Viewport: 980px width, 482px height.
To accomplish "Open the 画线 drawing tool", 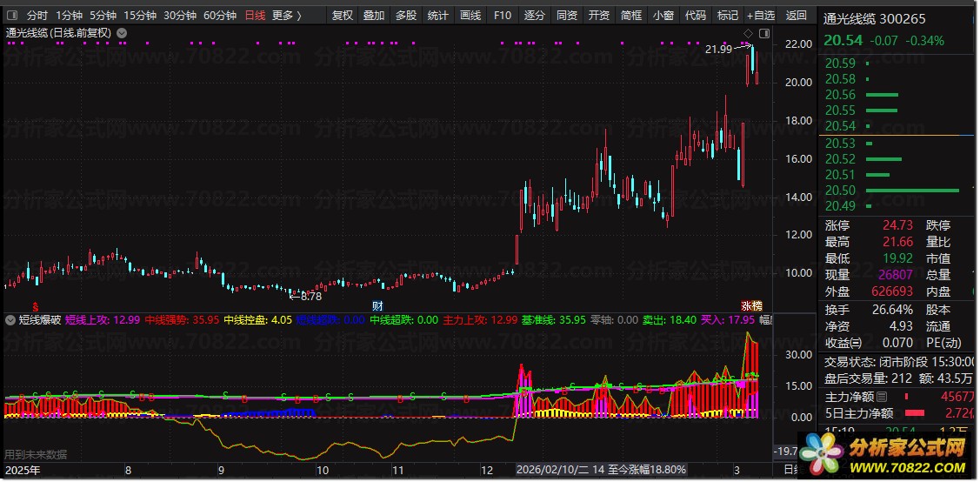I will point(470,15).
